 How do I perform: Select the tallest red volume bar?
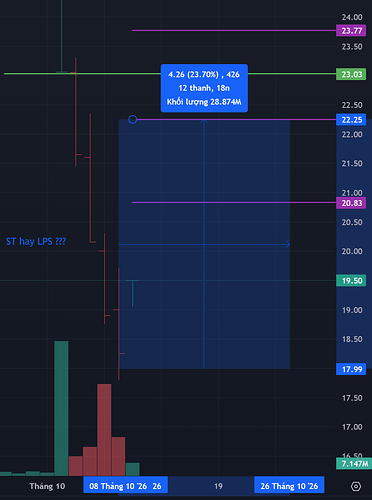tap(104, 430)
